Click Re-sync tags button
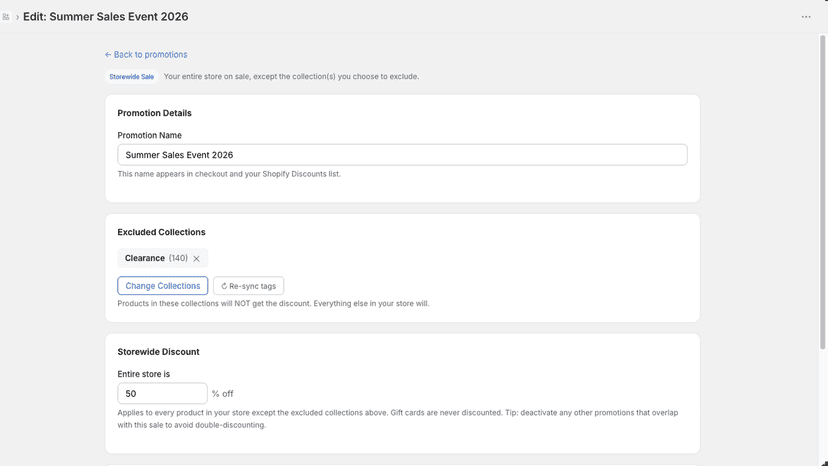 (x=248, y=286)
